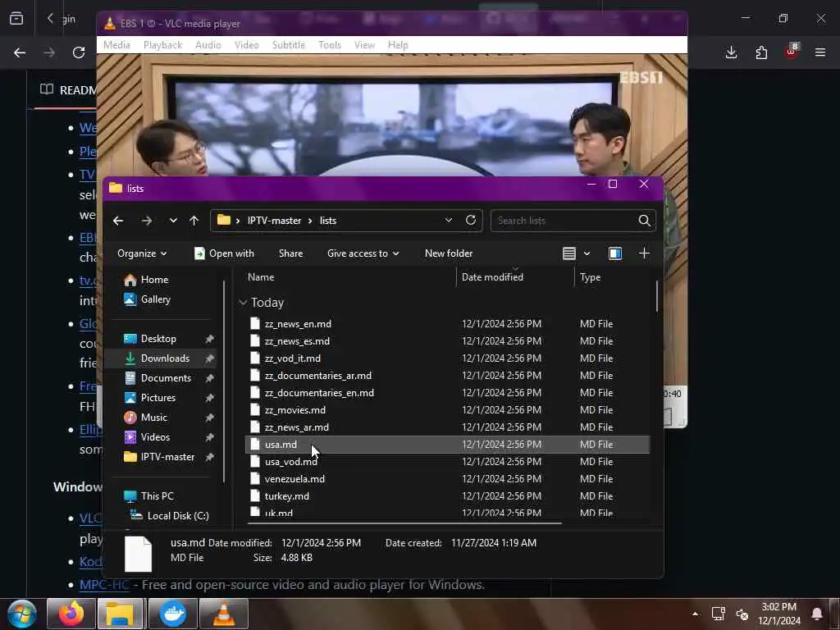The height and width of the screenshot is (630, 840).
Task: Open Firefox extensions puzzle icon
Action: pyautogui.click(x=761, y=52)
